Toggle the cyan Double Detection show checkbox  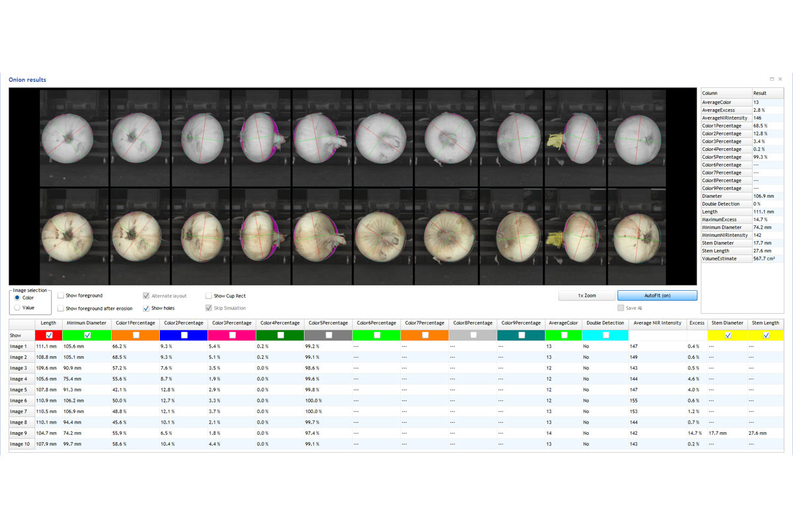[606, 335]
